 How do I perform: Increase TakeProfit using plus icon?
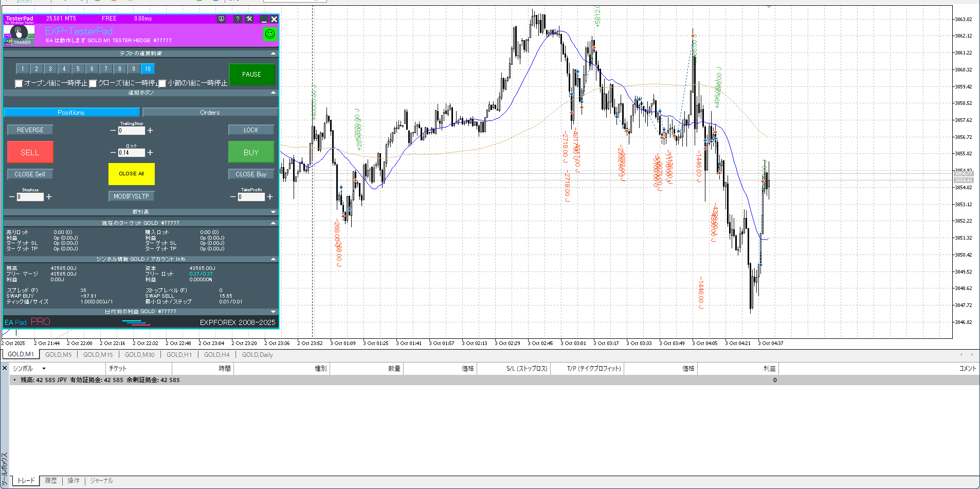tap(270, 197)
